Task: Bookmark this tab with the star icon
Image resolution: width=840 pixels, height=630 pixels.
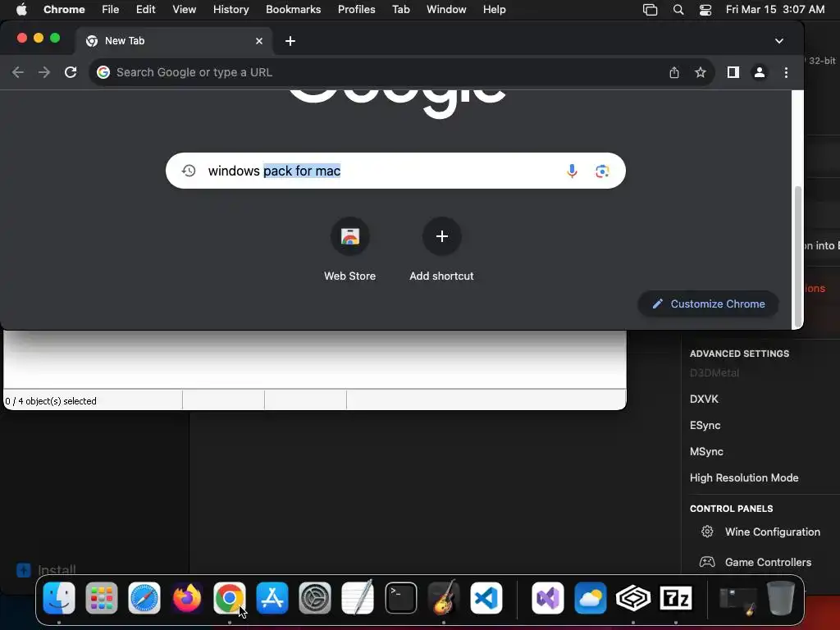Action: [x=701, y=72]
